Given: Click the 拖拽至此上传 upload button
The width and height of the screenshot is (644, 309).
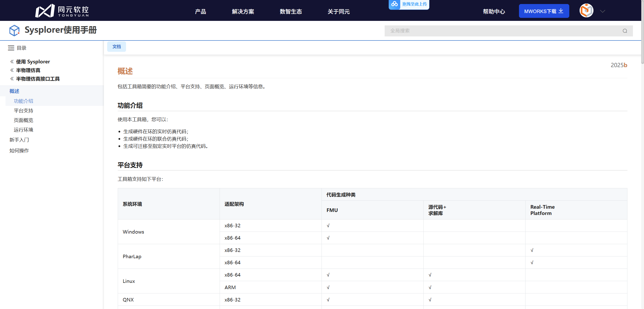Looking at the screenshot, I should (409, 4).
